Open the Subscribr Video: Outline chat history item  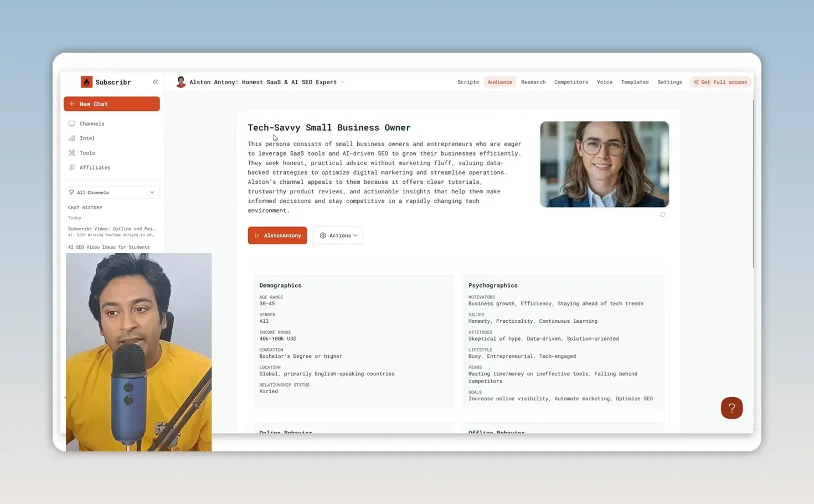112,232
